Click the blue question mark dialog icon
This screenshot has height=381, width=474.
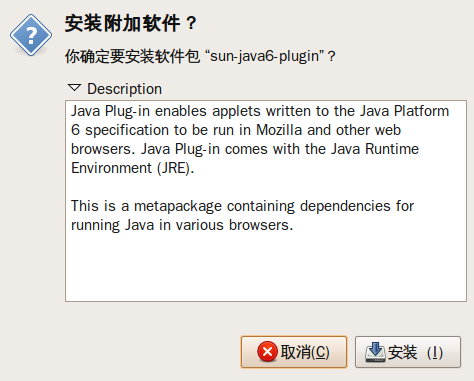point(31,35)
